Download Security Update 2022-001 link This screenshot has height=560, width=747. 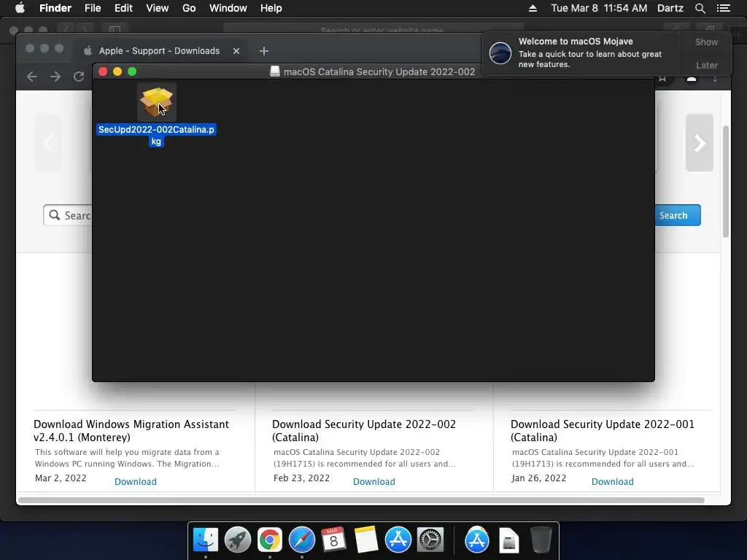pos(613,481)
